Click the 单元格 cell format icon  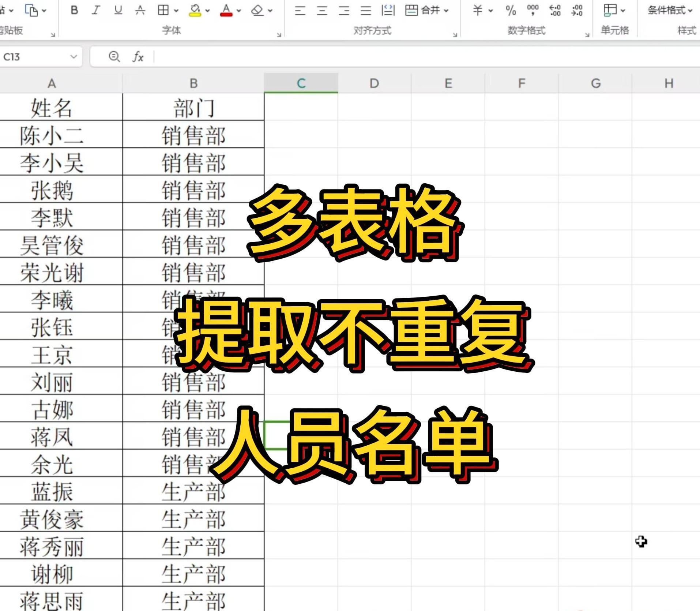(x=610, y=10)
